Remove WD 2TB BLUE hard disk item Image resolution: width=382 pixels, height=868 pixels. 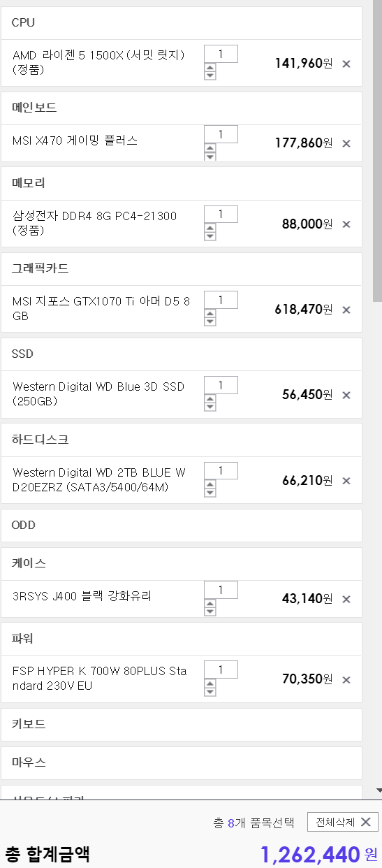[x=346, y=480]
